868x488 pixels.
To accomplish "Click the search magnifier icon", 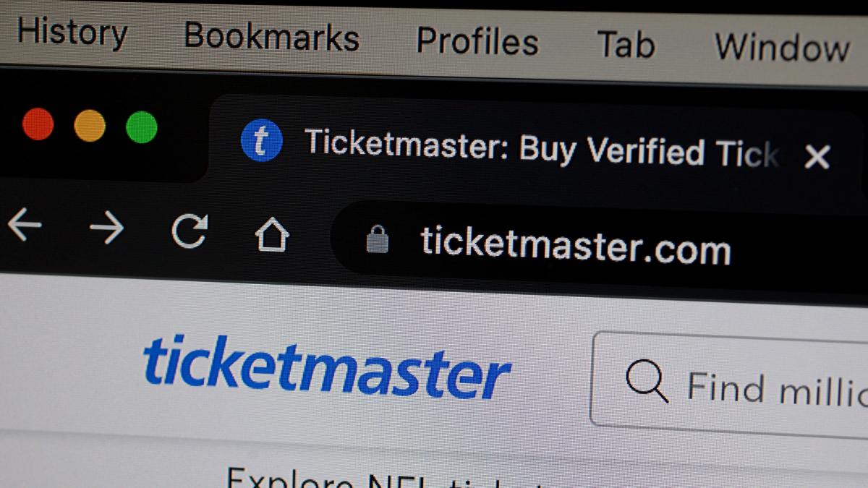I will [646, 380].
